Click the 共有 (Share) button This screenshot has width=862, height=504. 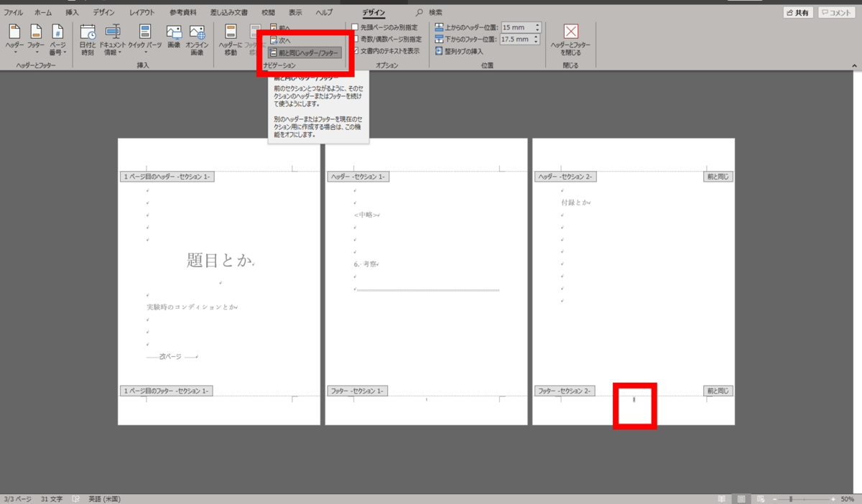tap(800, 12)
